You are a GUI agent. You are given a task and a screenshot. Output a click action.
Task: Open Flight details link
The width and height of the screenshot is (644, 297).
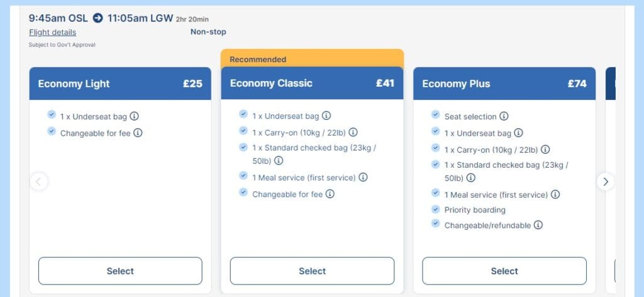tap(52, 32)
